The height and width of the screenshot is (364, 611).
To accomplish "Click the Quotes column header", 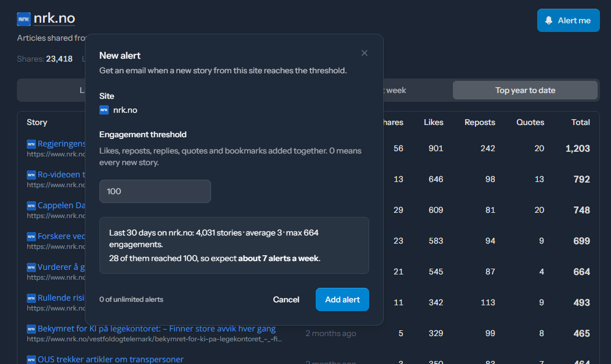I will [530, 122].
